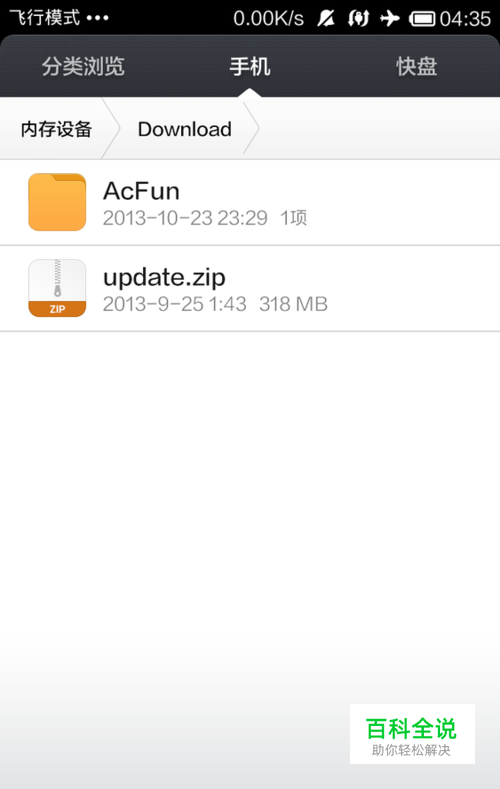Screen dimensions: 500x789
Task: Open the AcFun folder name
Action: [x=141, y=191]
